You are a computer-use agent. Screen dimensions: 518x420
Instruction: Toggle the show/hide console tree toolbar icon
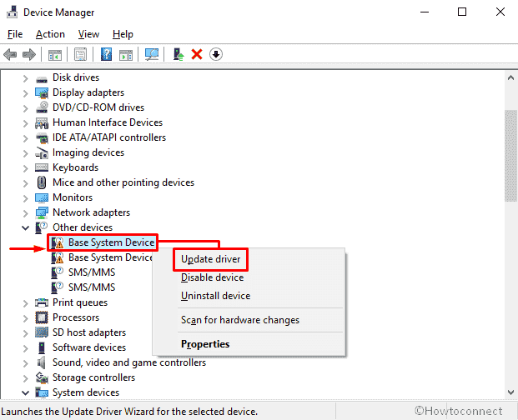coord(54,54)
